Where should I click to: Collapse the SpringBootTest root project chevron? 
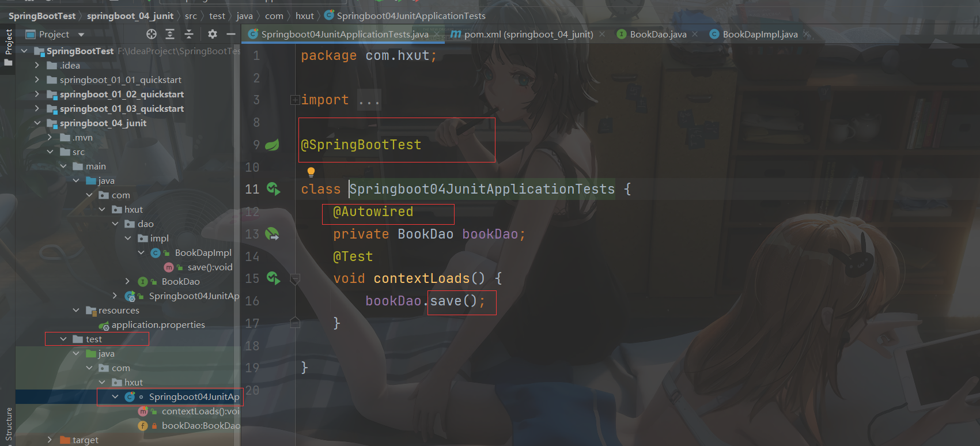coord(24,51)
